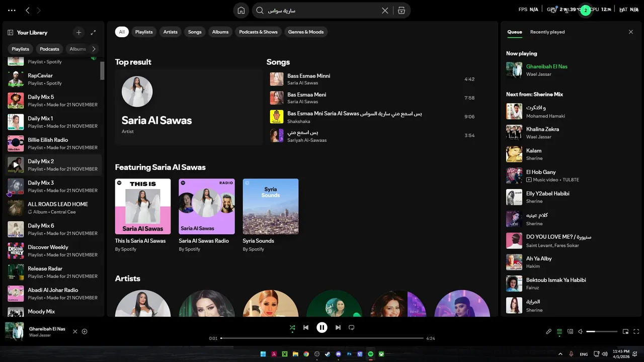Image resolution: width=644 pixels, height=362 pixels.
Task: Enter full screen mode icon
Action: (636, 331)
